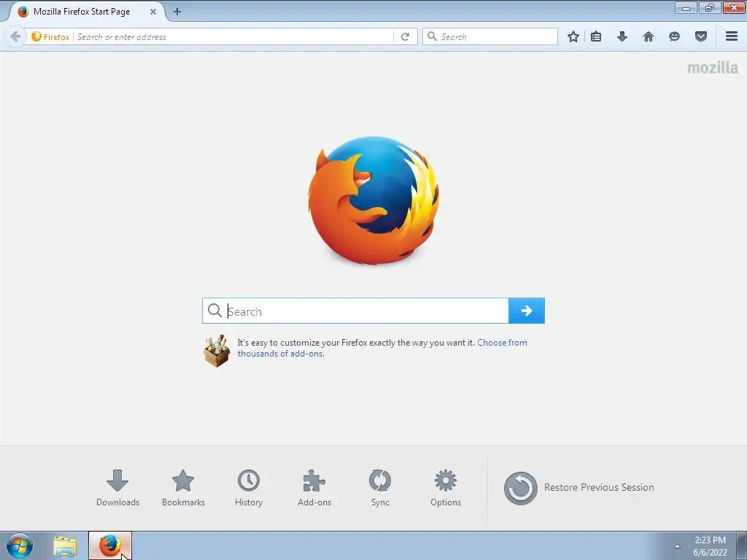Save page to Pocket icon
The image size is (747, 560).
click(x=701, y=36)
